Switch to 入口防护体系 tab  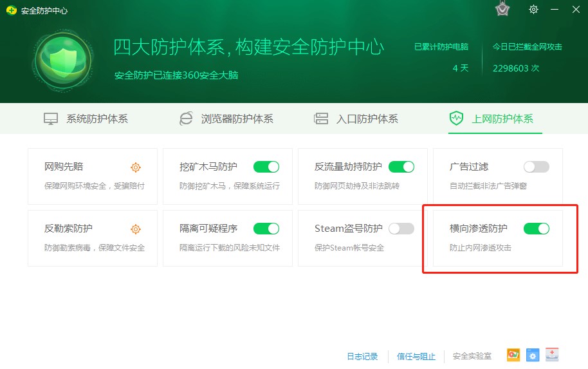point(356,119)
